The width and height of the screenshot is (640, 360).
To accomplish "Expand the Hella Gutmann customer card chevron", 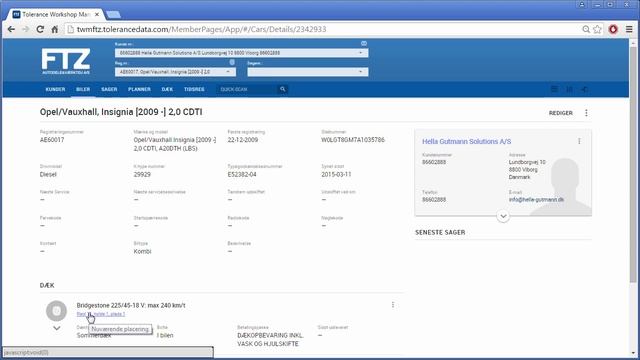I will (503, 216).
